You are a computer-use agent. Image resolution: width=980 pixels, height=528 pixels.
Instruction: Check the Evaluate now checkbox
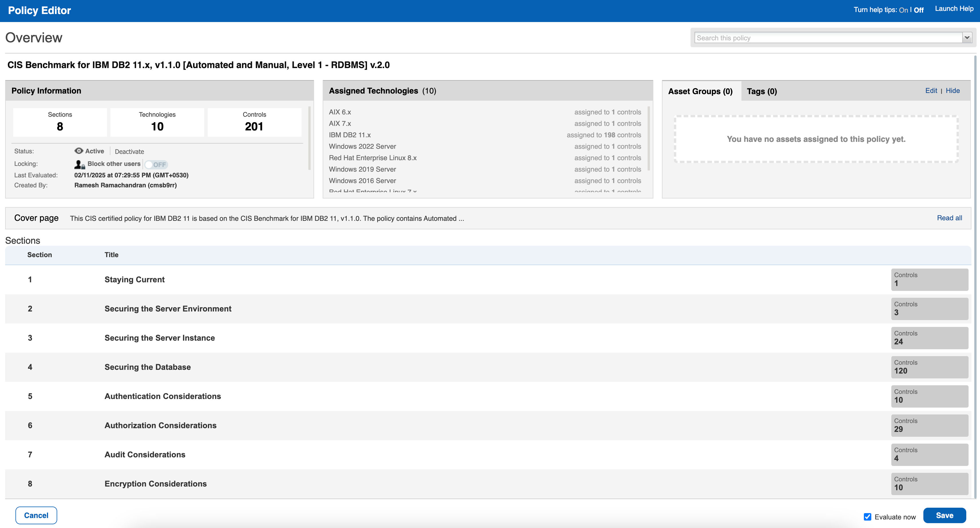(x=867, y=517)
